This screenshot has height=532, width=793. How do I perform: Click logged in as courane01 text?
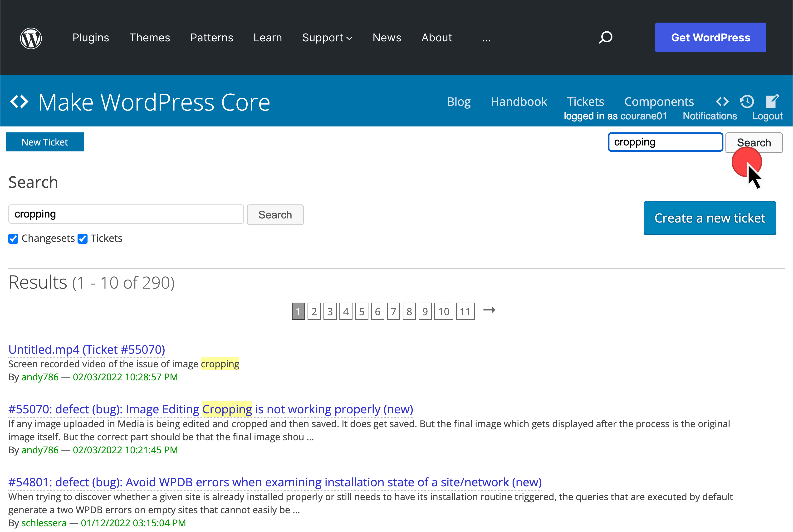(615, 116)
